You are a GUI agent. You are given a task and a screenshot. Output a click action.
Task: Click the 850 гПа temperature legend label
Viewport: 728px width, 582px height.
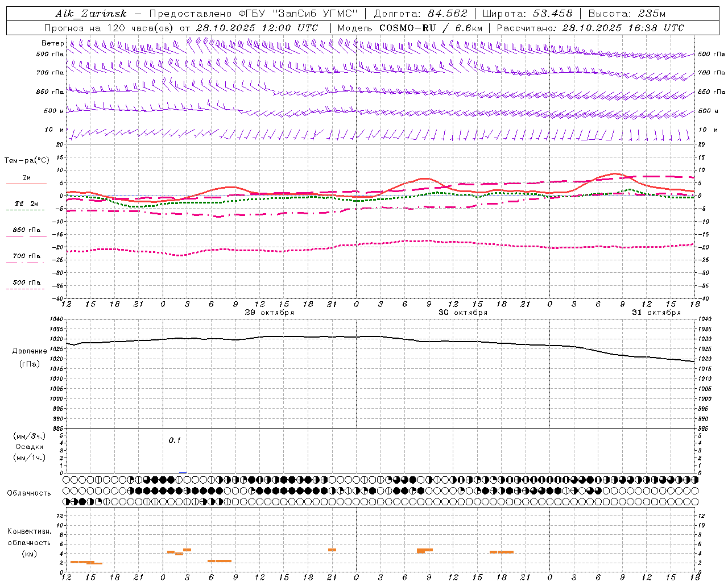pyautogui.click(x=27, y=230)
